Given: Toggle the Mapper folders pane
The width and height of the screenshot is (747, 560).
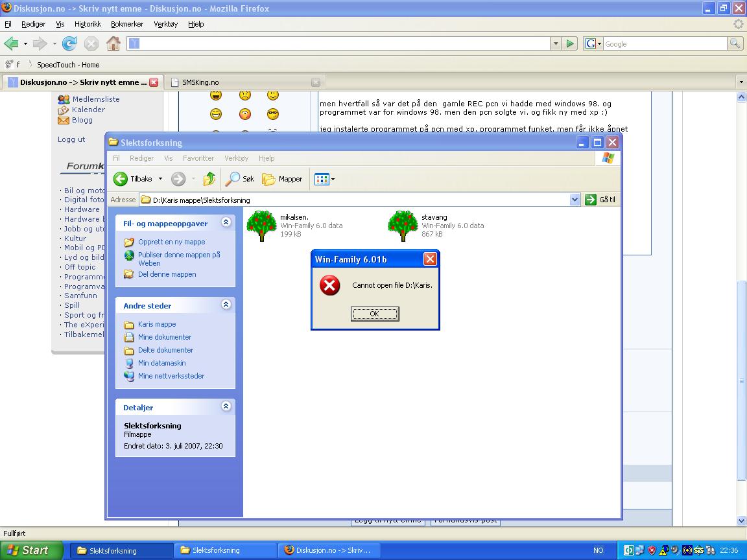Looking at the screenshot, I should coord(282,179).
